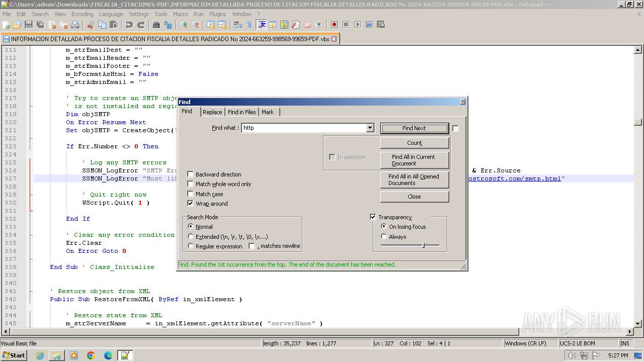Screen dimensions: 644x362
Task: Zoom in using toolbar icon
Action: pyautogui.click(x=183, y=25)
